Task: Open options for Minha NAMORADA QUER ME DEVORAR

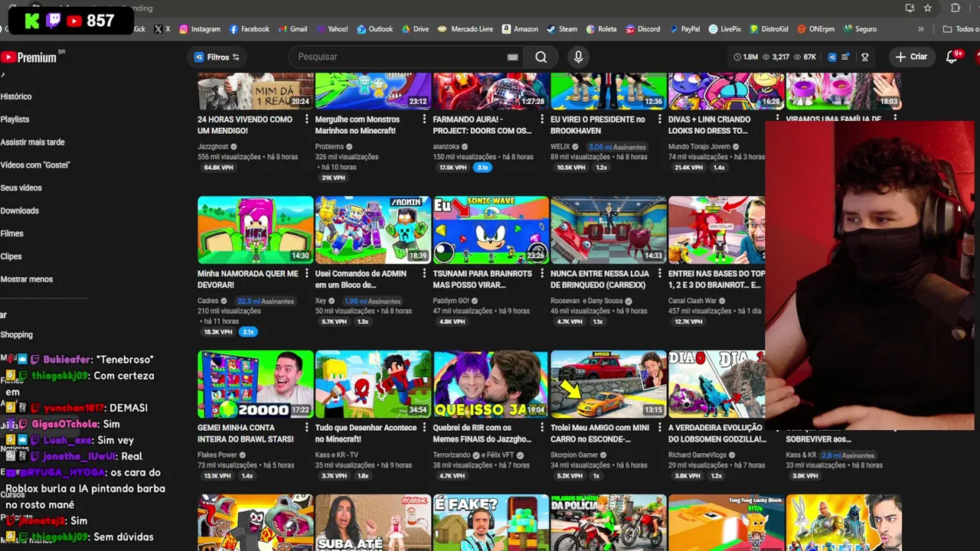Action: tap(307, 274)
